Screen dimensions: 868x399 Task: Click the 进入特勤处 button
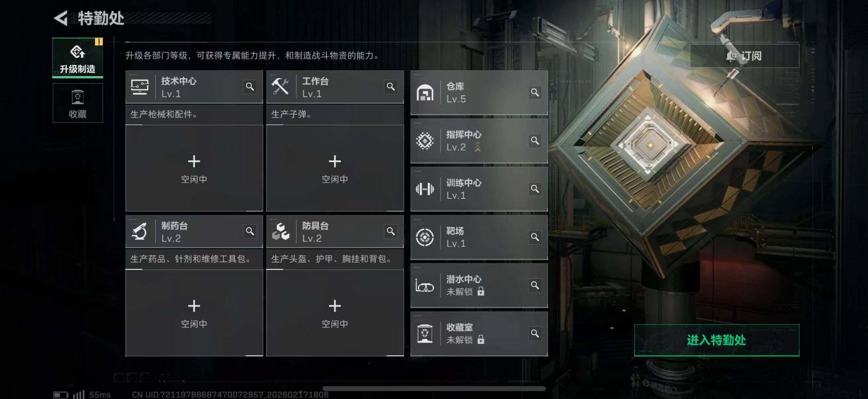pyautogui.click(x=716, y=340)
